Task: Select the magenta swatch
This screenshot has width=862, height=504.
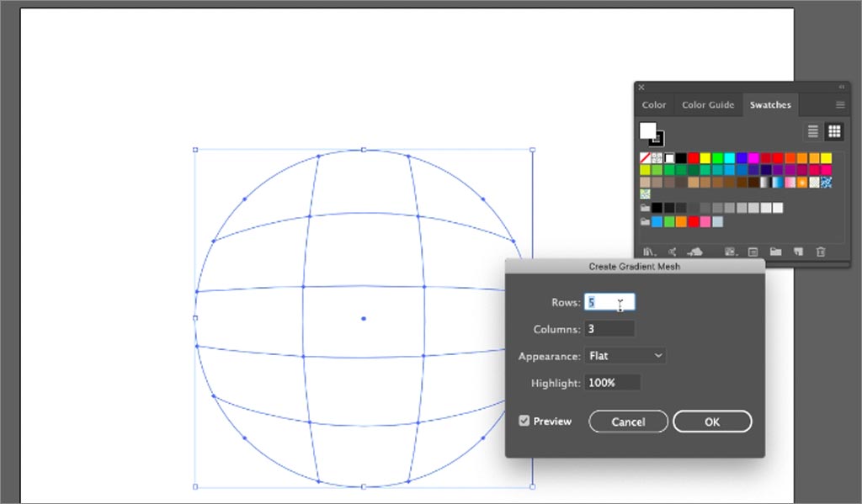Action: pyautogui.click(x=751, y=157)
